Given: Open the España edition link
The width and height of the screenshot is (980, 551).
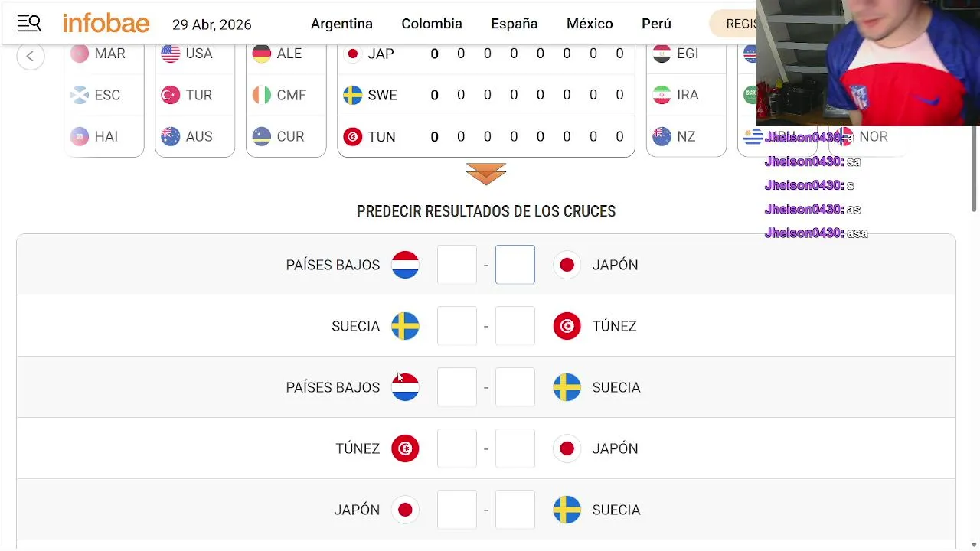Looking at the screenshot, I should coord(514,24).
